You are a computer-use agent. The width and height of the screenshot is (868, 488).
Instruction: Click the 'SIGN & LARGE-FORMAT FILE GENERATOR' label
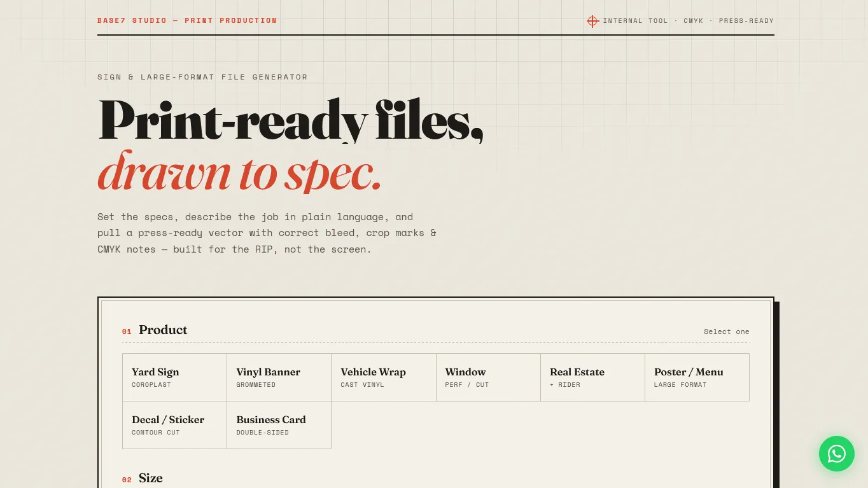coord(202,77)
